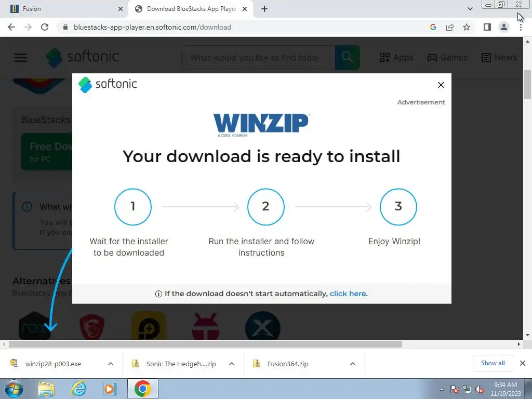Open the Apps section
532x399 pixels.
tap(396, 57)
